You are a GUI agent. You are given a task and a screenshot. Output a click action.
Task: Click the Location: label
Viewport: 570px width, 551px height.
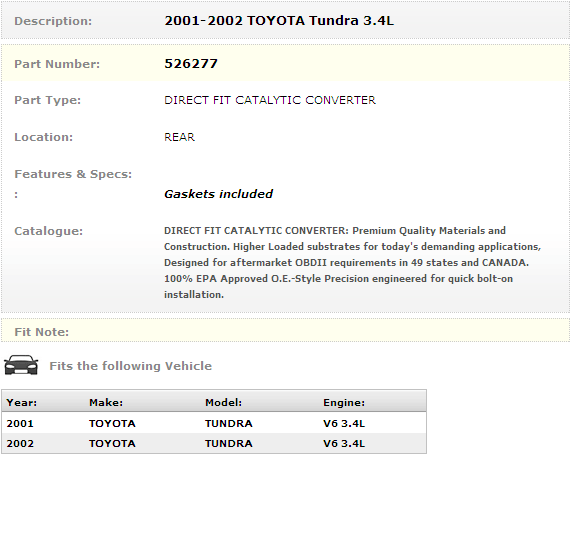click(44, 137)
